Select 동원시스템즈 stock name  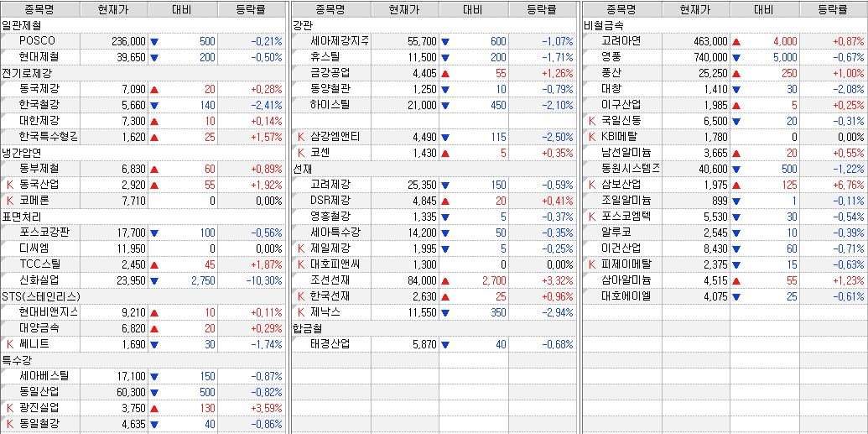[x=631, y=169]
